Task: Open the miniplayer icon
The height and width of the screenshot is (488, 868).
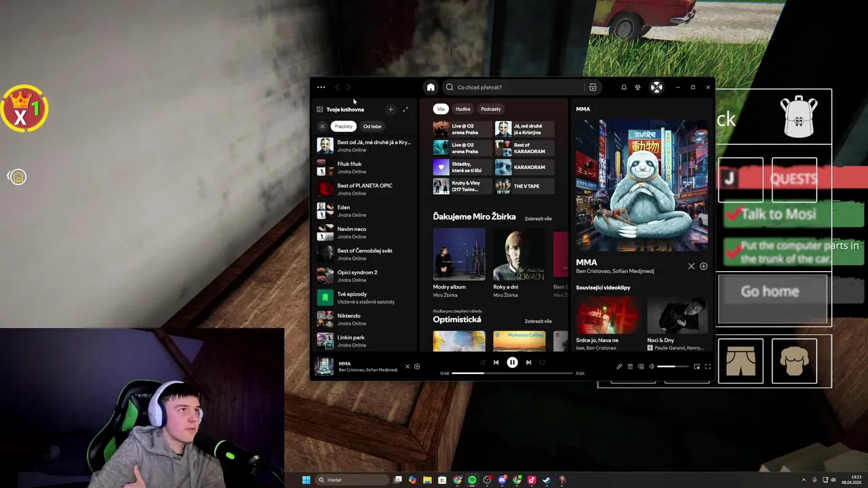Action: (696, 367)
